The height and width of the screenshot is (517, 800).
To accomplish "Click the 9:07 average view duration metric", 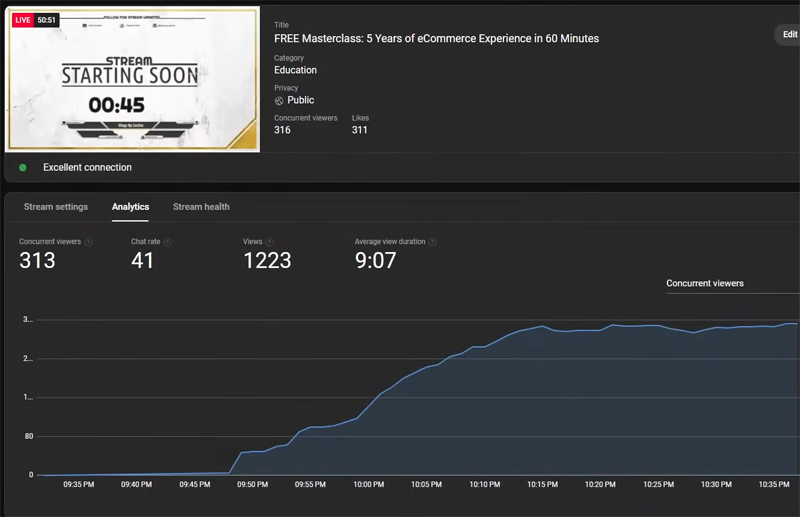I will [x=376, y=260].
